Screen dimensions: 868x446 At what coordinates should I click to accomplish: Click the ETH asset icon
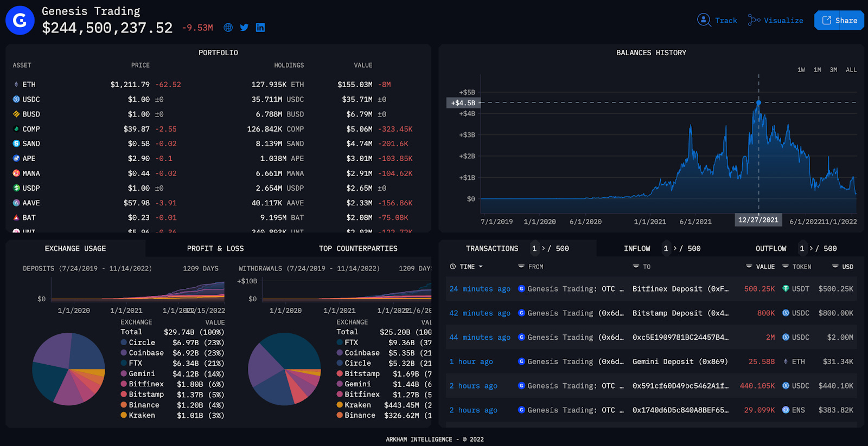(x=16, y=85)
